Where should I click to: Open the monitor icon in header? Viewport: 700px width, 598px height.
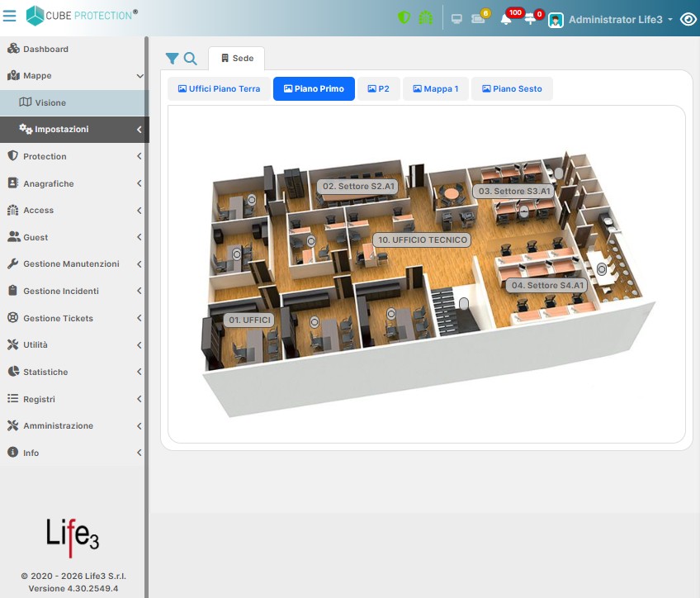(456, 19)
